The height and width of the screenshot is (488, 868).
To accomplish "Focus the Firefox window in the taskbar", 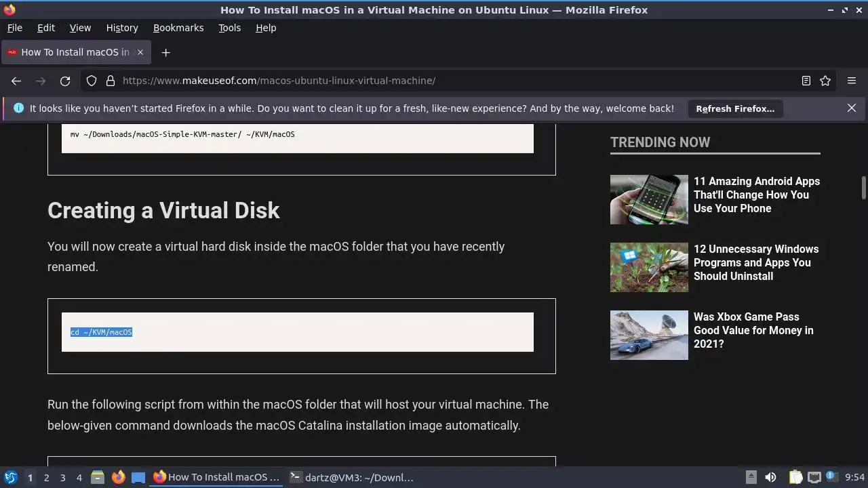I will coord(217,477).
